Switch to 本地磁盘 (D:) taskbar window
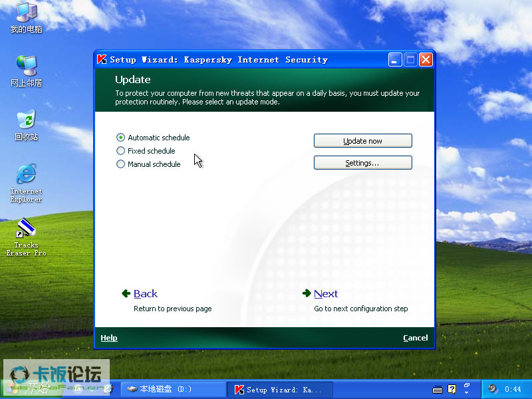 (x=173, y=389)
